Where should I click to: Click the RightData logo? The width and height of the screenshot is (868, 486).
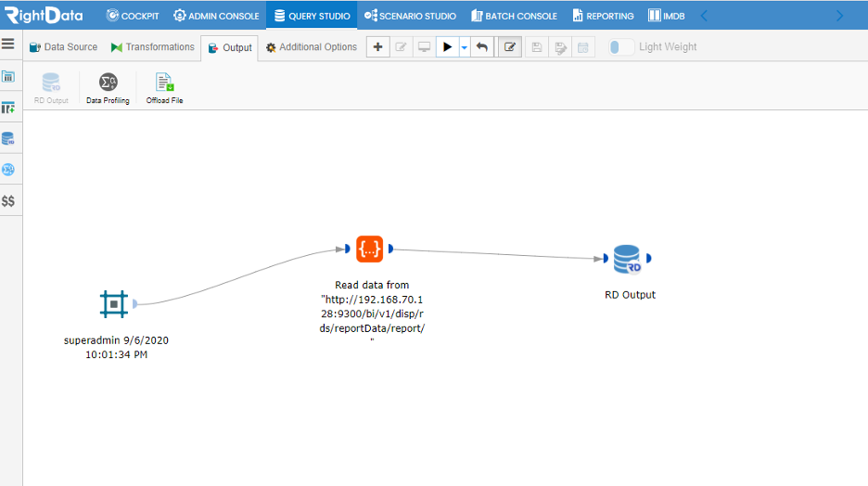pyautogui.click(x=44, y=15)
